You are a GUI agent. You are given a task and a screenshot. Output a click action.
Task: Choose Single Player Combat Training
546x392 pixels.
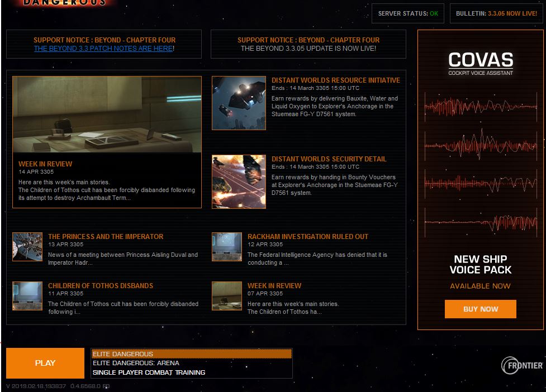(192, 372)
